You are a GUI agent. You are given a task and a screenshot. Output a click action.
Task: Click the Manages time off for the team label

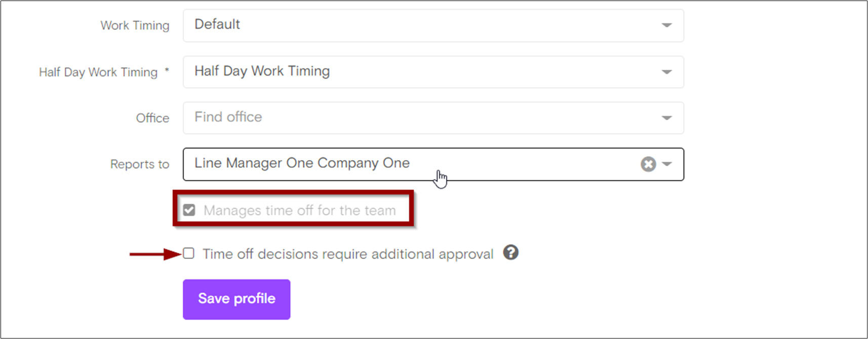299,210
